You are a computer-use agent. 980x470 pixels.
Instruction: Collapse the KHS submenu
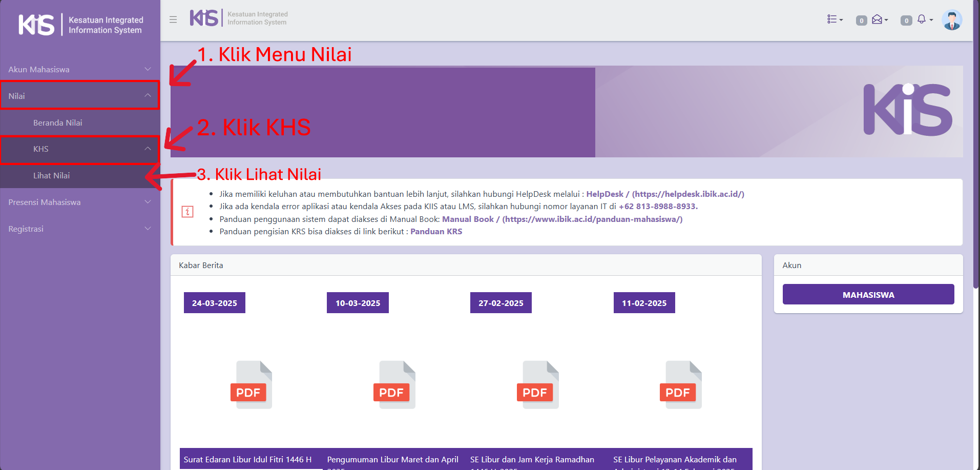click(x=80, y=149)
